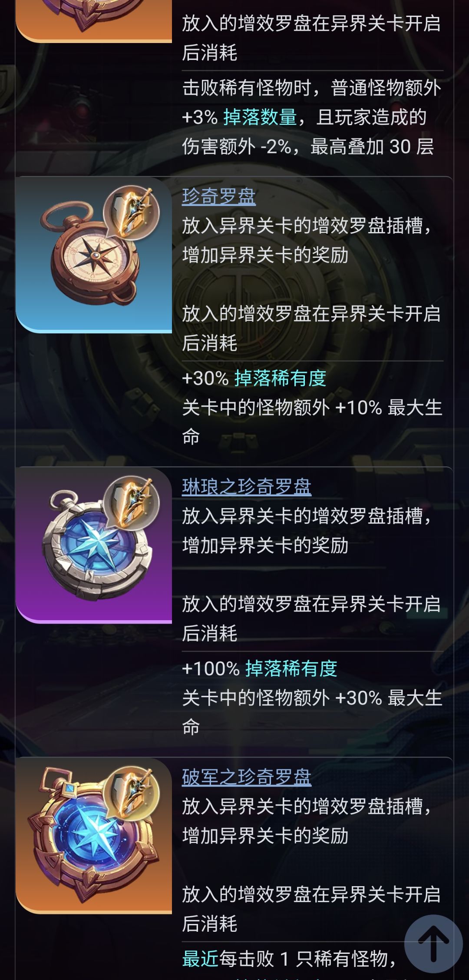Click the 掉落稀有度 keyword after +30%

(281, 378)
